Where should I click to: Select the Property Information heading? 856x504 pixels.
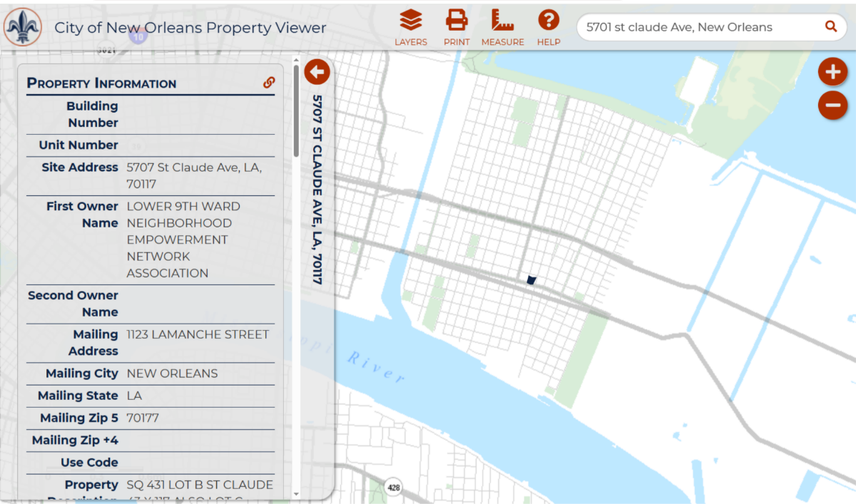(101, 83)
